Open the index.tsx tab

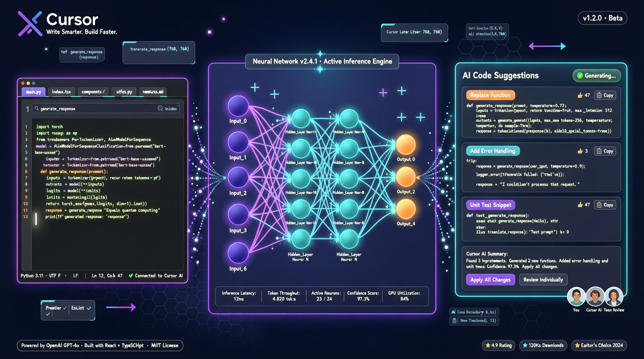click(x=62, y=92)
